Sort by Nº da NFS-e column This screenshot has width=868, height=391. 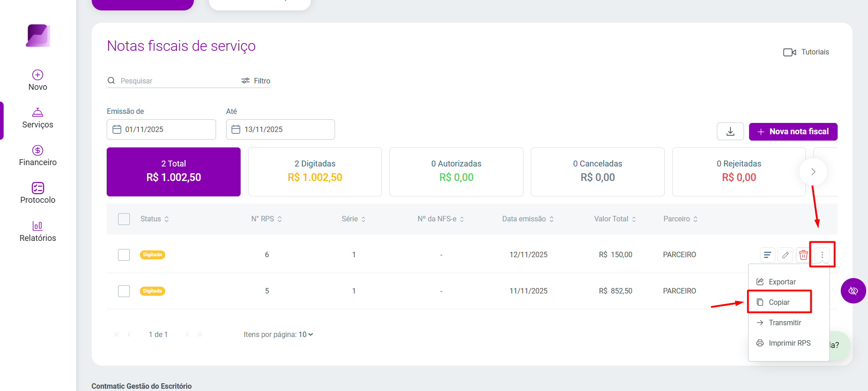pyautogui.click(x=441, y=219)
